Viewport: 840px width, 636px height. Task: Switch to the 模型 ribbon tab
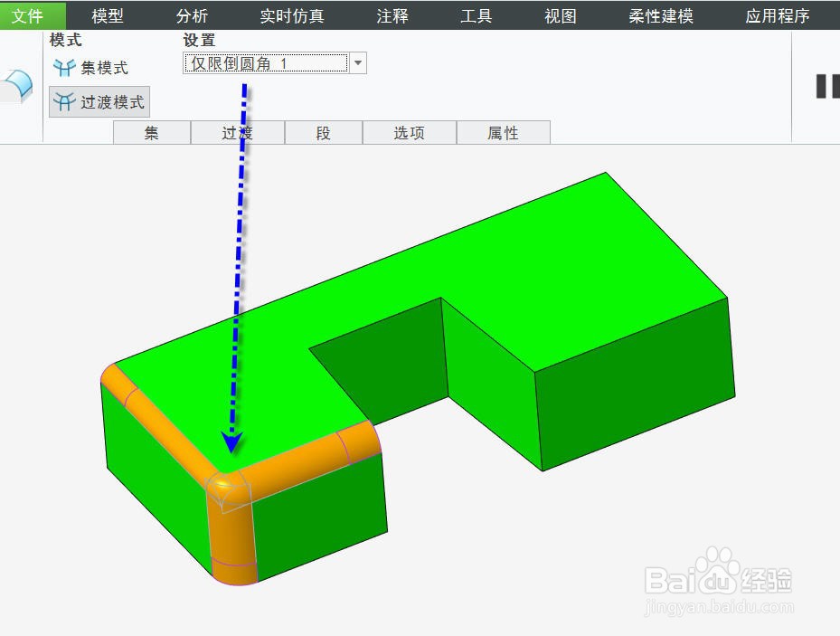(x=107, y=15)
